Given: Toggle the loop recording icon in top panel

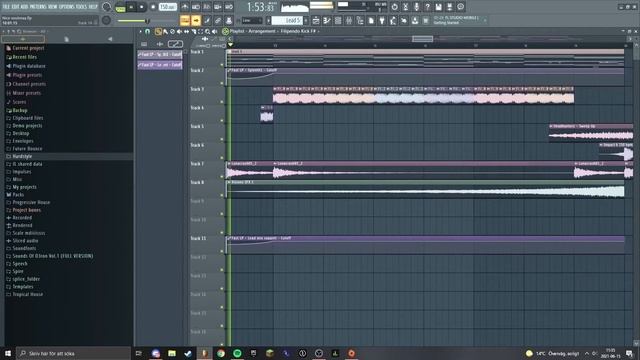Looking at the screenshot, I should (229, 7).
